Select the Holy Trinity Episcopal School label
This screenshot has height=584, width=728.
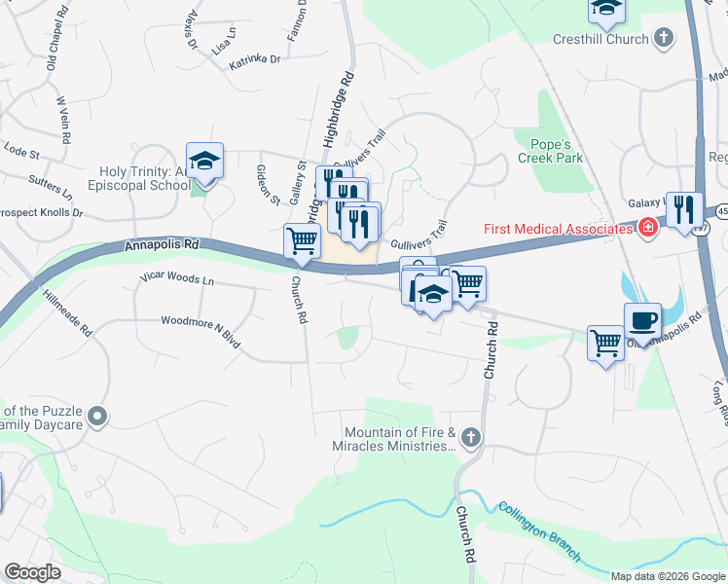pos(140,179)
